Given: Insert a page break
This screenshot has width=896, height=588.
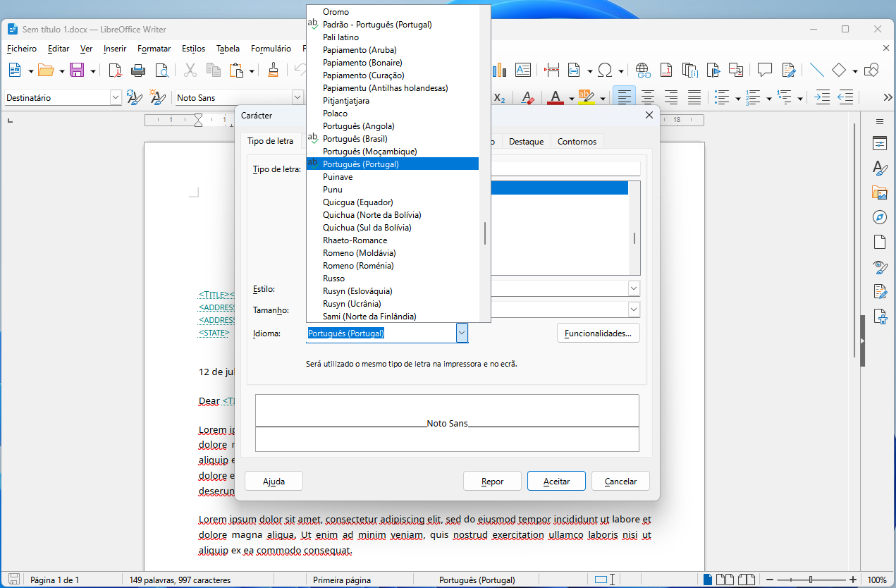Looking at the screenshot, I should pyautogui.click(x=553, y=70).
